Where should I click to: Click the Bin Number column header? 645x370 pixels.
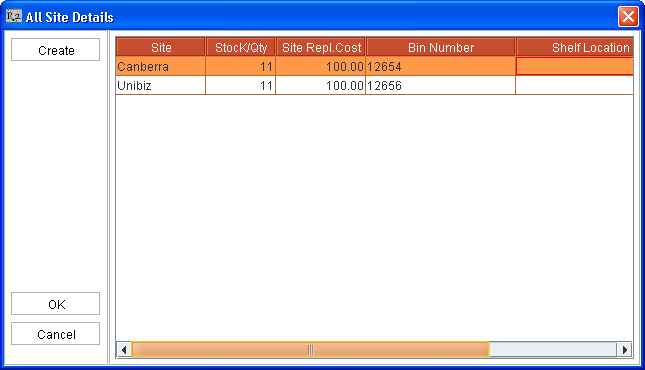441,47
